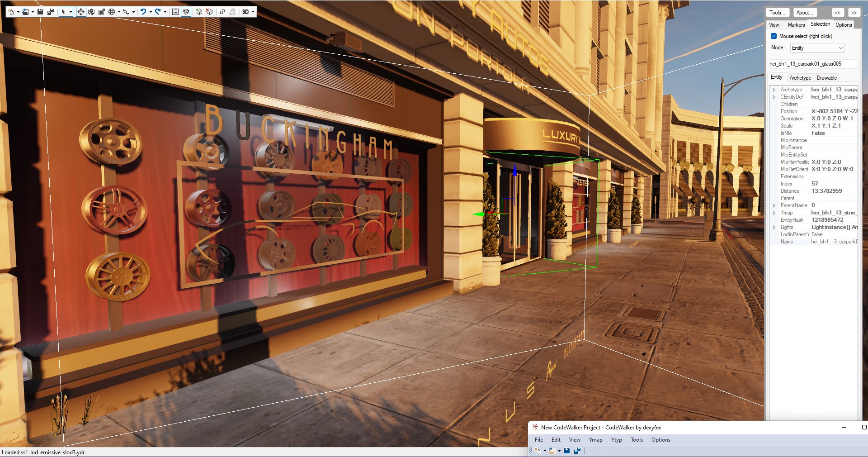Switch to the Options tab in side panel
Image resolution: width=868 pixels, height=457 pixels.
(x=844, y=25)
